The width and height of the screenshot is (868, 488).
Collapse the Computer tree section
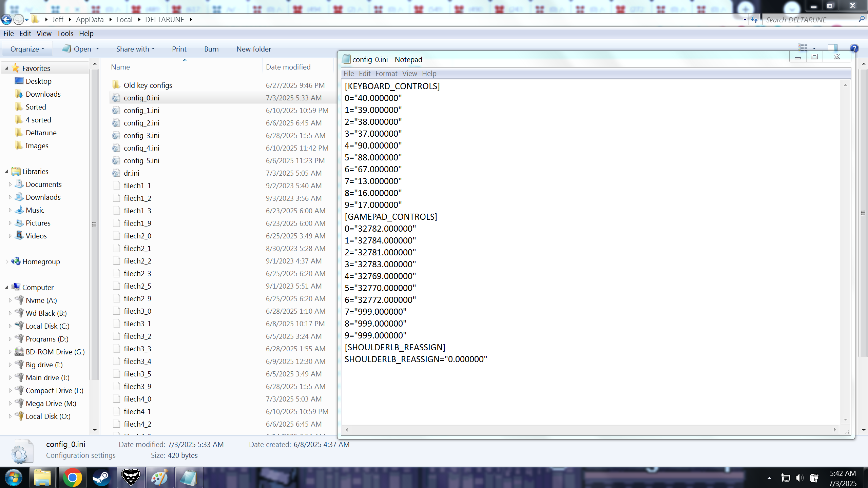[x=6, y=287]
